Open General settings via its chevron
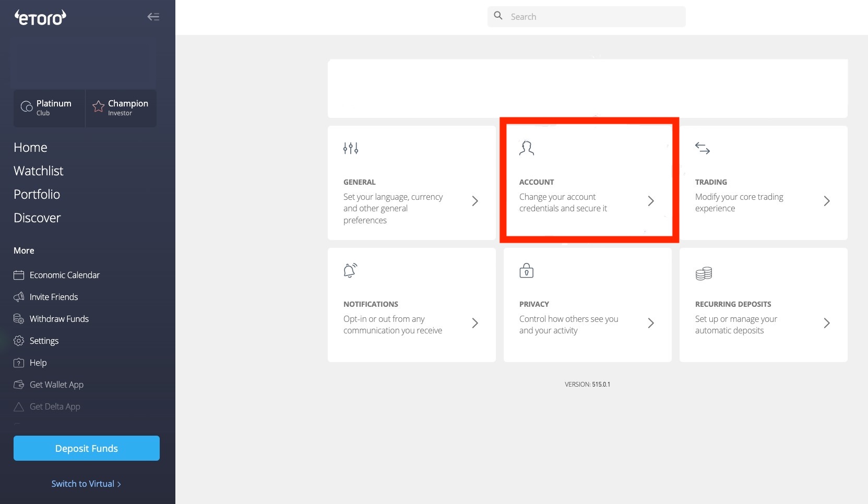 (475, 201)
